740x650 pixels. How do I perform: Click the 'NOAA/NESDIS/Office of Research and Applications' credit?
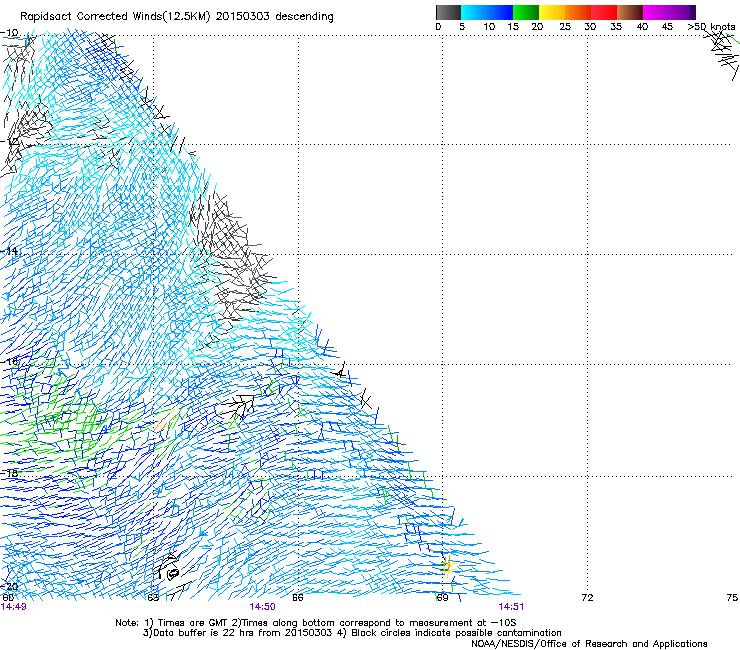point(589,644)
